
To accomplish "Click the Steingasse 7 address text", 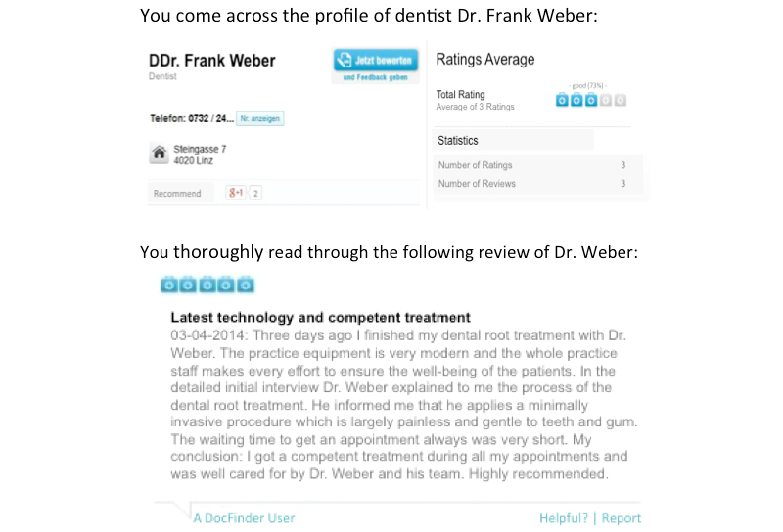I will (200, 149).
